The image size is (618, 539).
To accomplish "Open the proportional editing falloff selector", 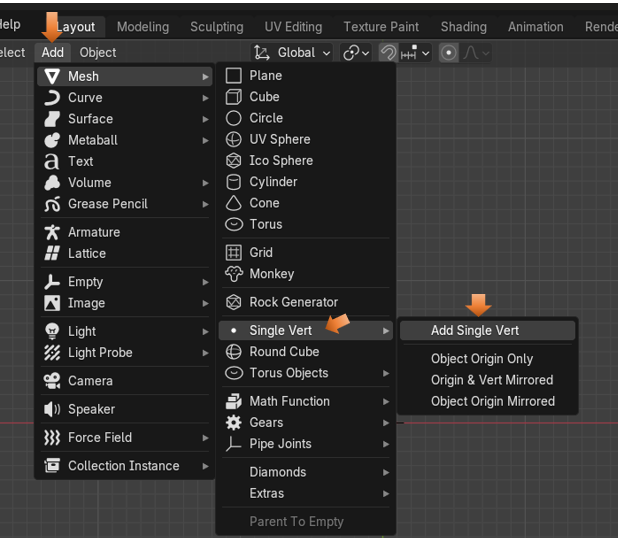I will [476, 53].
